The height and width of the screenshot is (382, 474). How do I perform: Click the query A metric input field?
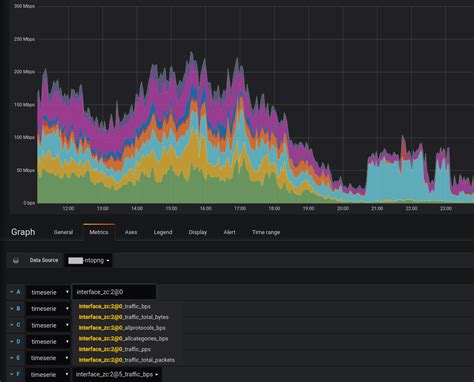click(114, 292)
